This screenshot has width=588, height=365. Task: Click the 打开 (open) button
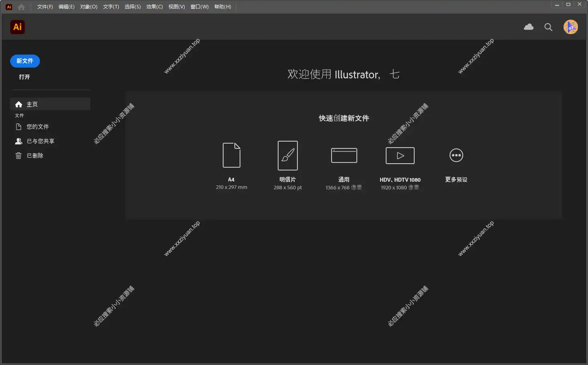coord(24,77)
